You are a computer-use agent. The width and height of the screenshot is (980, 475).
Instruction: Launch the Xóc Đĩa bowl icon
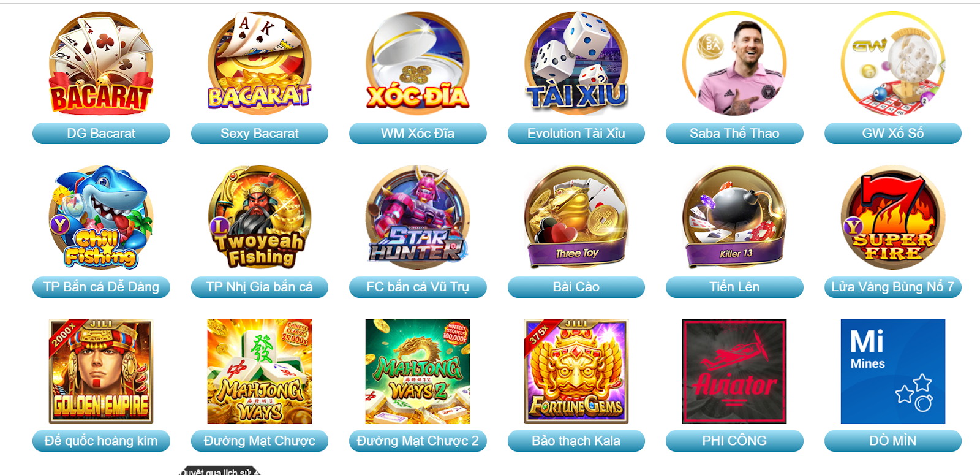[x=418, y=64]
